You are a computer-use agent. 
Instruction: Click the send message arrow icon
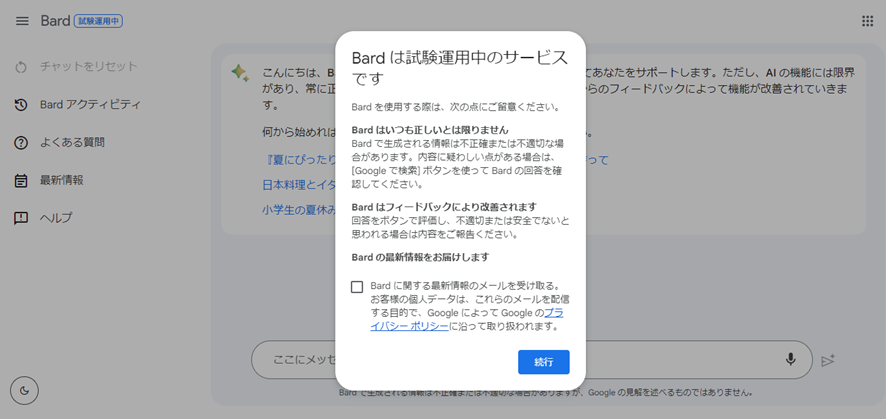pyautogui.click(x=828, y=360)
